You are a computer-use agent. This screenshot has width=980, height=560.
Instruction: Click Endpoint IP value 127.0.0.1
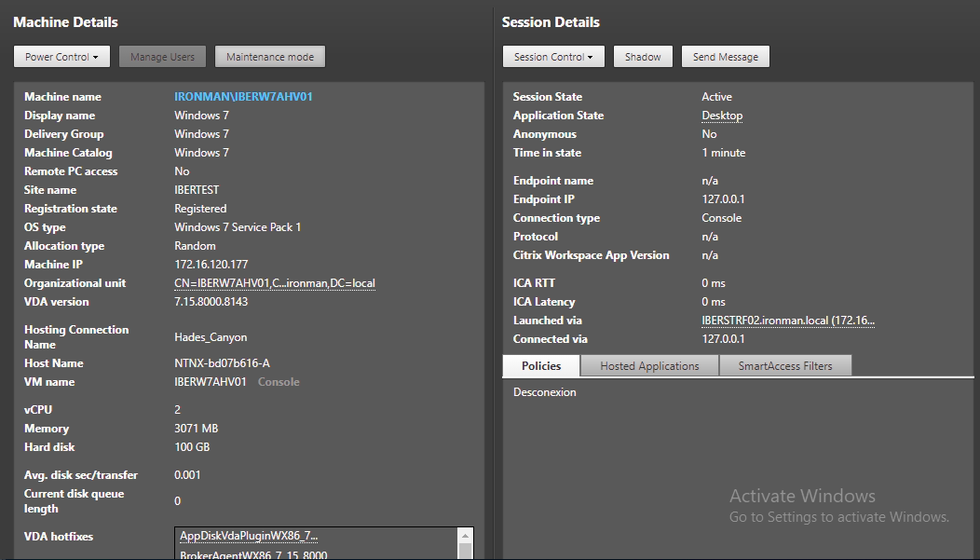723,199
